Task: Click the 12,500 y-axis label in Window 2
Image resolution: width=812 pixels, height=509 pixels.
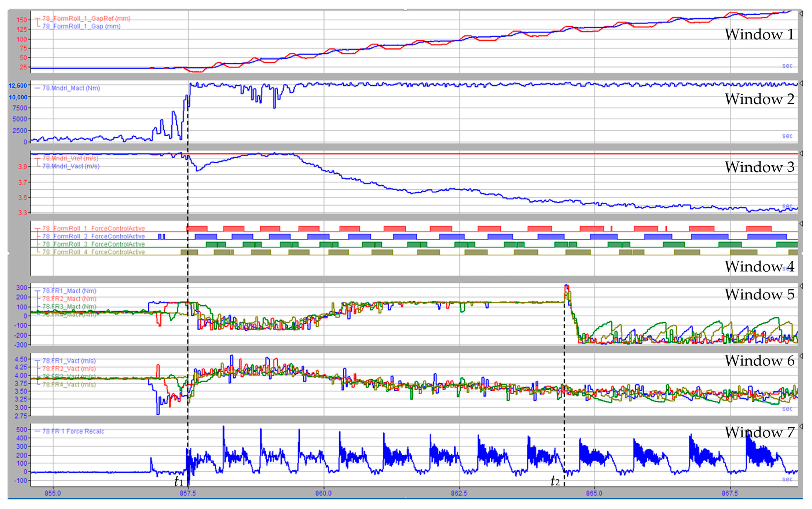Action: point(18,86)
